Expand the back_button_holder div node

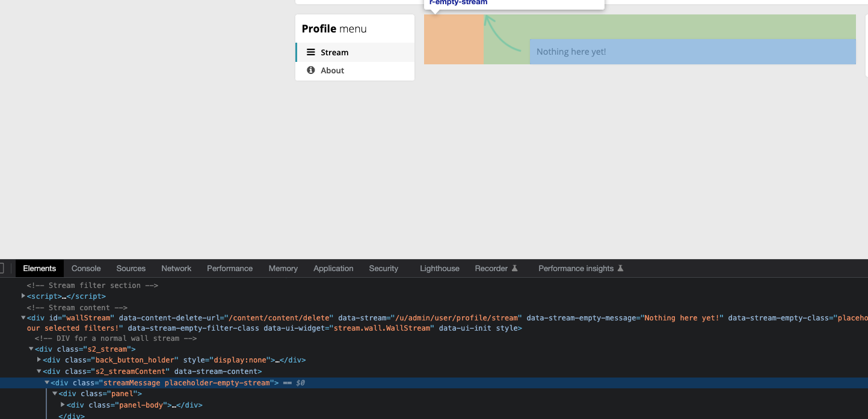(39, 359)
